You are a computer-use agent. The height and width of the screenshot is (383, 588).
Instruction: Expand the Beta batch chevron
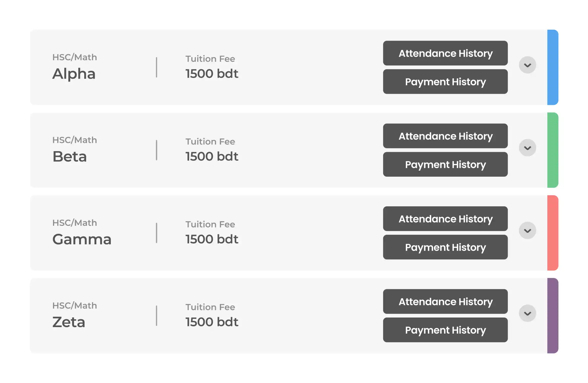(x=527, y=148)
